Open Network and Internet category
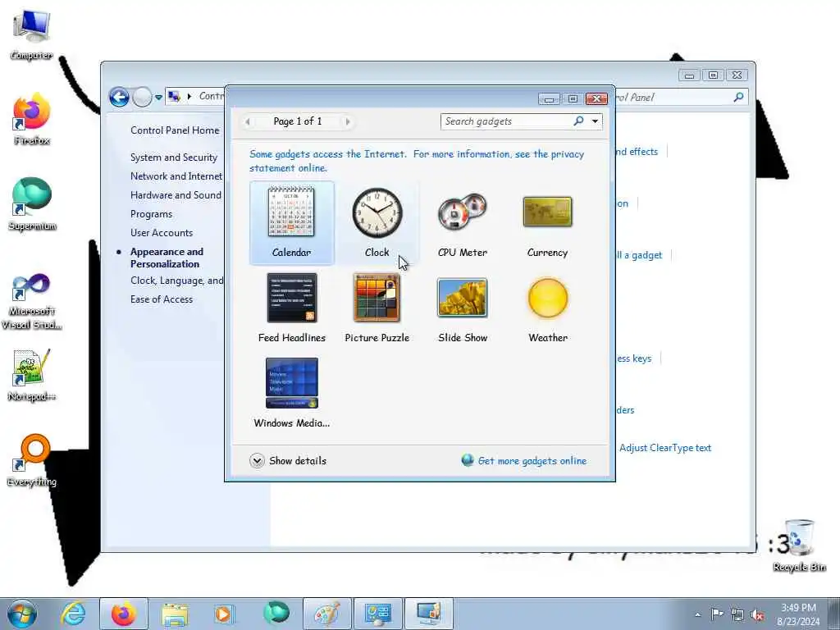The width and height of the screenshot is (840, 630). pos(176,176)
